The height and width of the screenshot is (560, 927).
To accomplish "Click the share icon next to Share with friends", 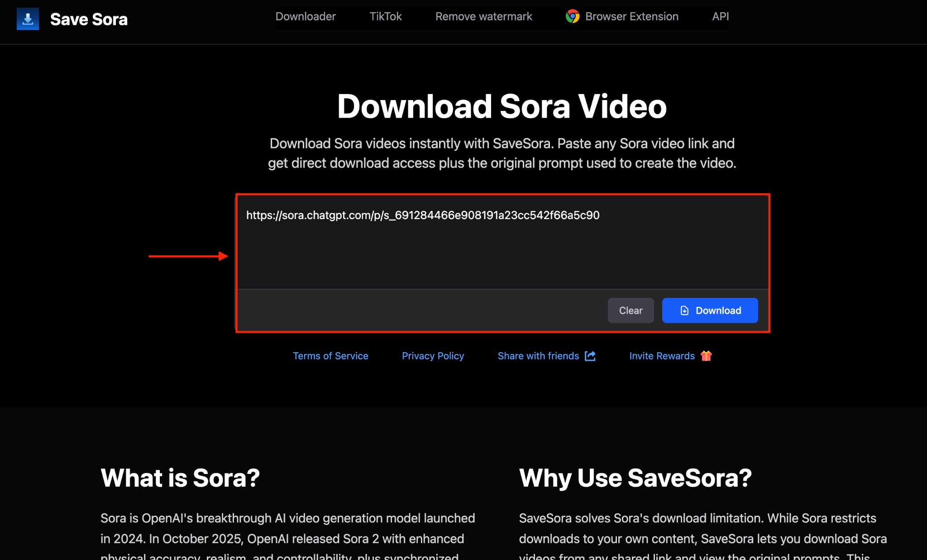I will coord(590,356).
